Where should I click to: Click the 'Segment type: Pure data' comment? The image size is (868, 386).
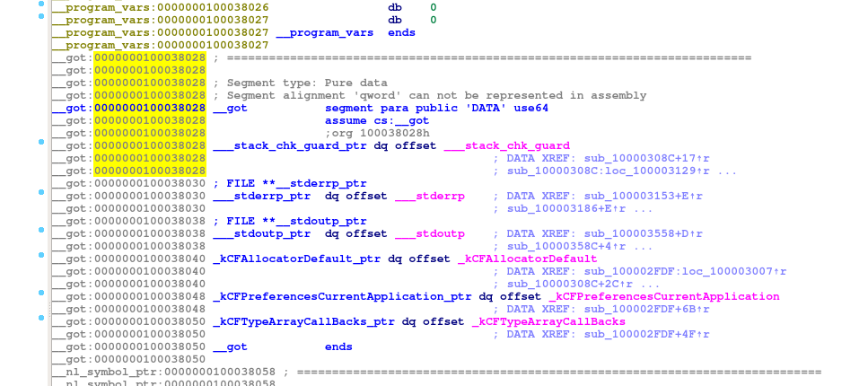[300, 83]
